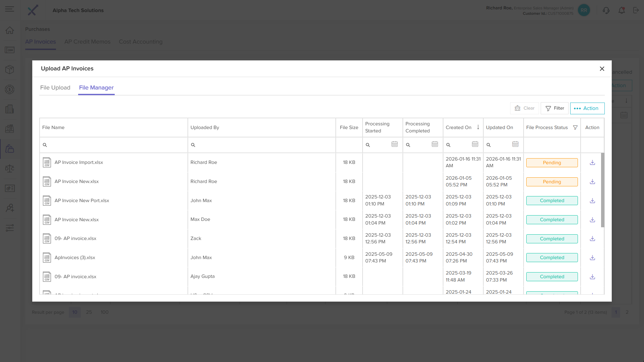The image size is (644, 362).
Task: Click the Clear button
Action: tap(524, 108)
